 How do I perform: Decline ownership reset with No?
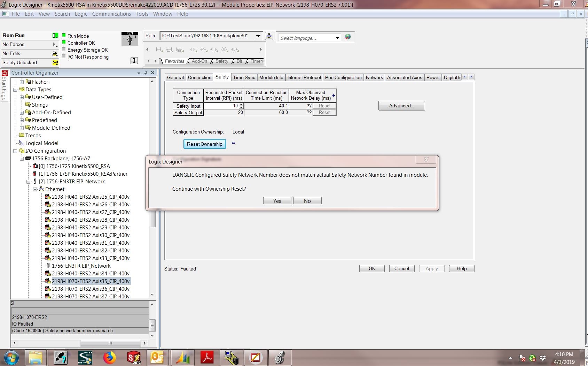click(307, 201)
